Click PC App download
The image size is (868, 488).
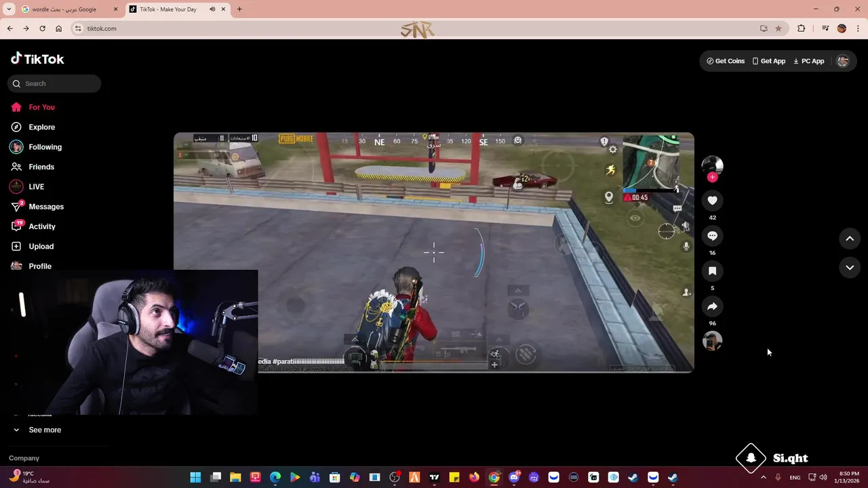point(808,61)
